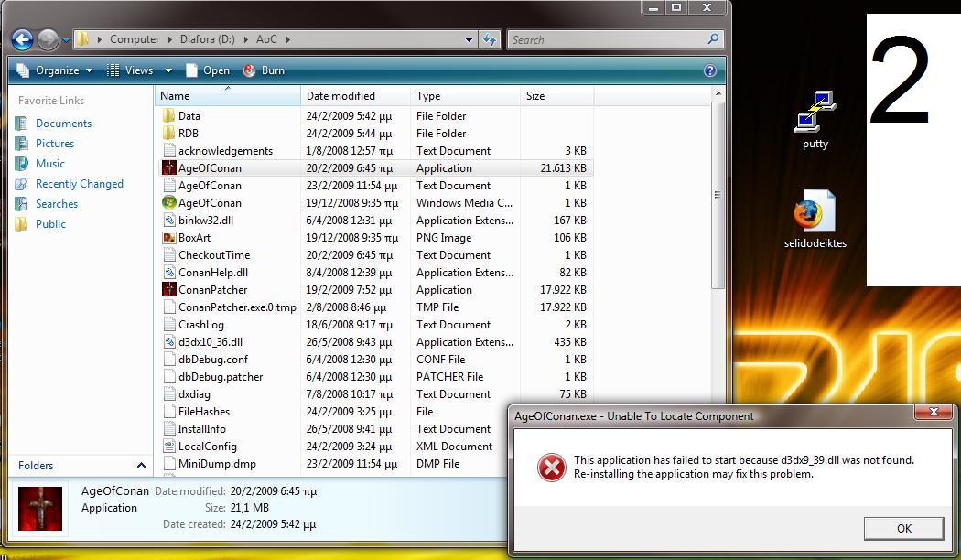This screenshot has width=961, height=560.
Task: Sort by the Type column header
Action: (465, 95)
